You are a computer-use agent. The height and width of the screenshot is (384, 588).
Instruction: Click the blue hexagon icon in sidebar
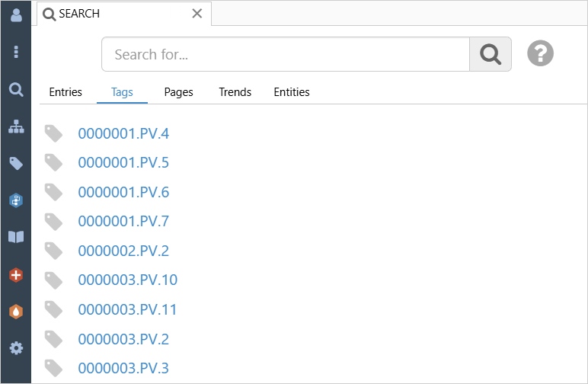(x=16, y=200)
